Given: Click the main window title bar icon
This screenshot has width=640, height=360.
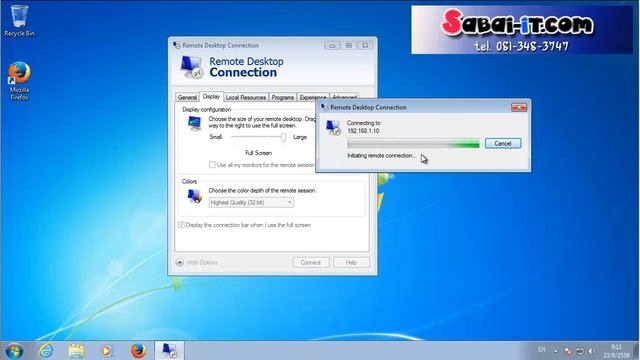Looking at the screenshot, I should tap(177, 45).
